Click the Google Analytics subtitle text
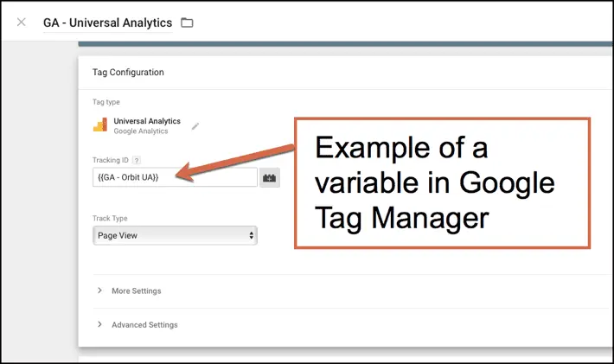 pyautogui.click(x=140, y=131)
